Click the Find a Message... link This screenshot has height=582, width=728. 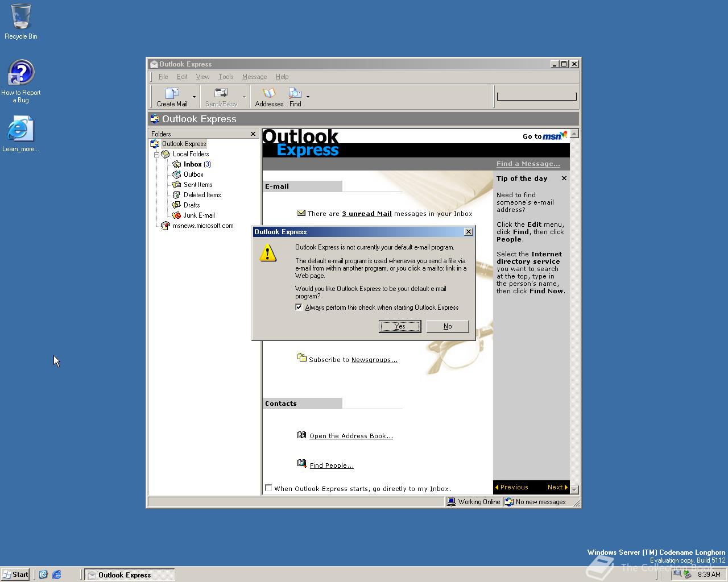point(528,164)
